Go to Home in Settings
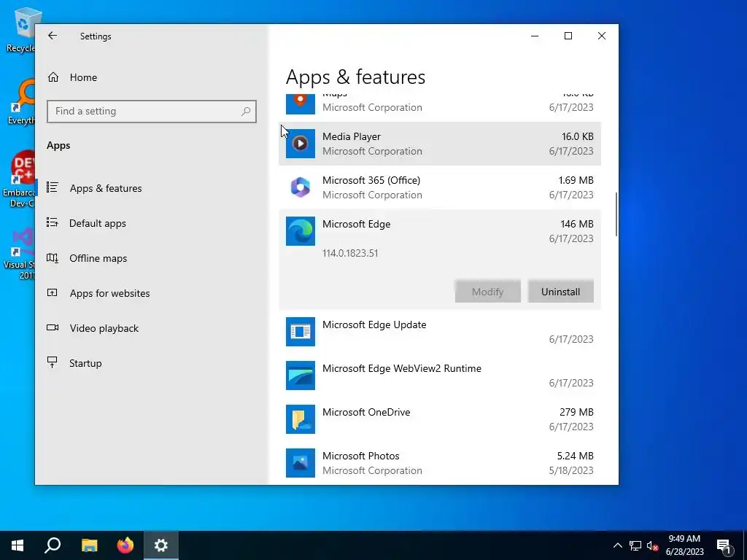Screen dimensions: 747x560 [x=83, y=77]
